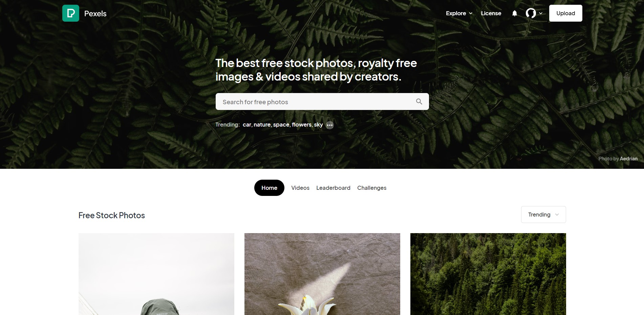
Task: Switch to the Leaderboard tab
Action: [x=333, y=188]
